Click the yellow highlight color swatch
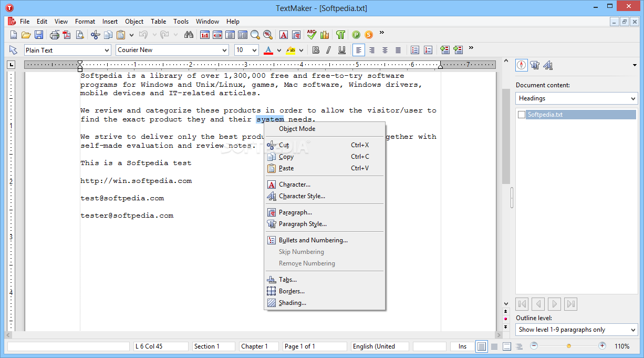This screenshot has height=358, width=644. click(290, 50)
